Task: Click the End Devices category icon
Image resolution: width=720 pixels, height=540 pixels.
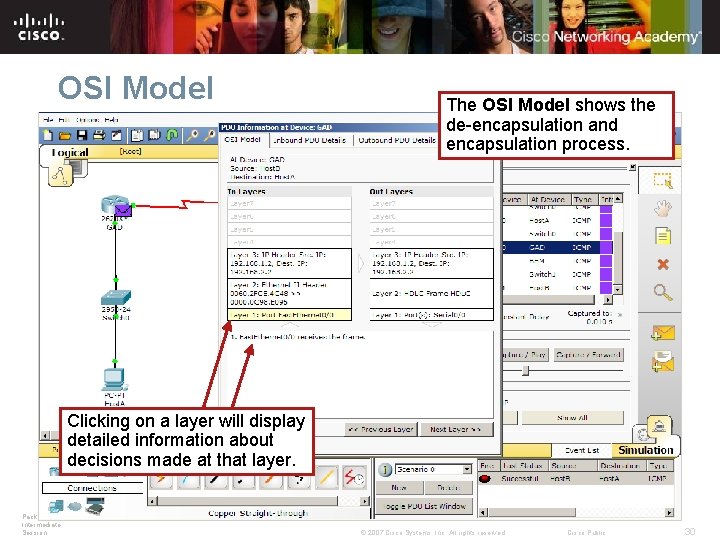Action: click(56, 506)
